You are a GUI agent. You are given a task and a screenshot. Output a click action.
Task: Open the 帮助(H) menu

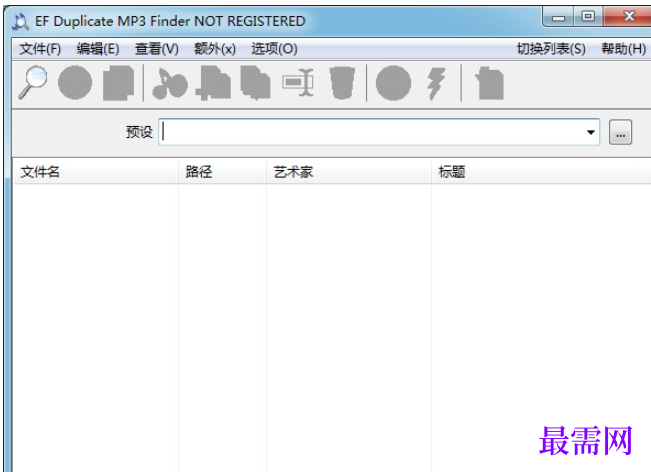[x=624, y=49]
